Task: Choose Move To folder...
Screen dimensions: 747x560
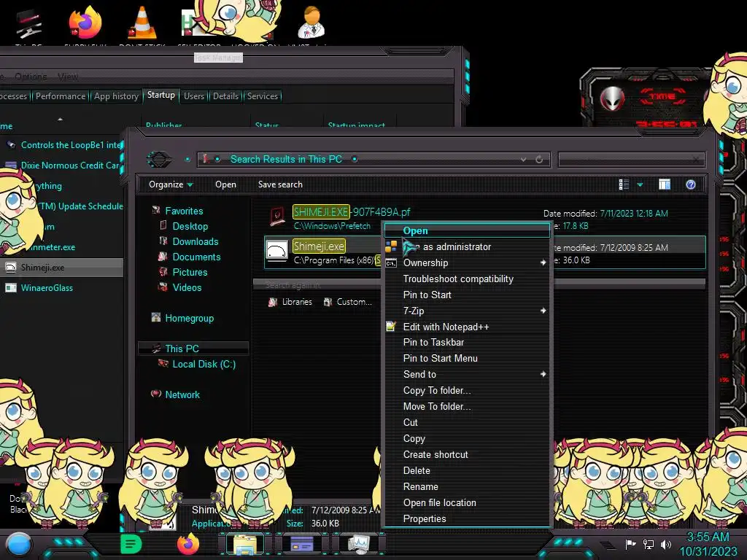Action: pos(467,406)
